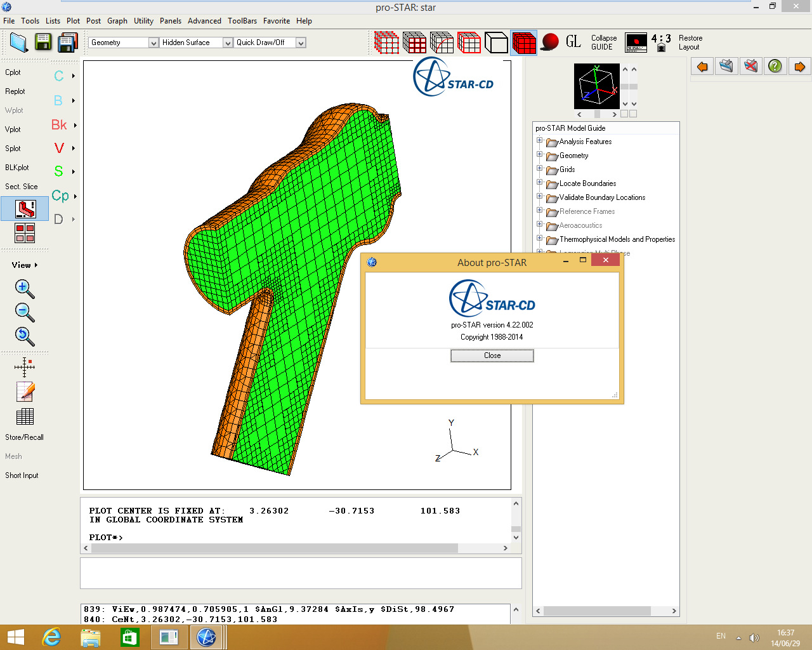The width and height of the screenshot is (812, 650).
Task: Click the four red squares multi-view icon
Action: 25,233
